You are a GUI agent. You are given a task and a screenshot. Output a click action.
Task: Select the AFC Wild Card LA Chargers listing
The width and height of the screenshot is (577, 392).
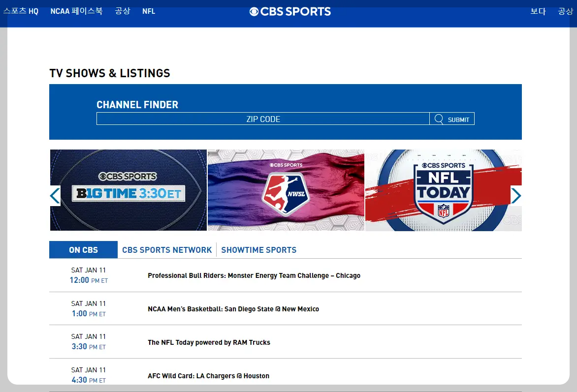point(209,375)
